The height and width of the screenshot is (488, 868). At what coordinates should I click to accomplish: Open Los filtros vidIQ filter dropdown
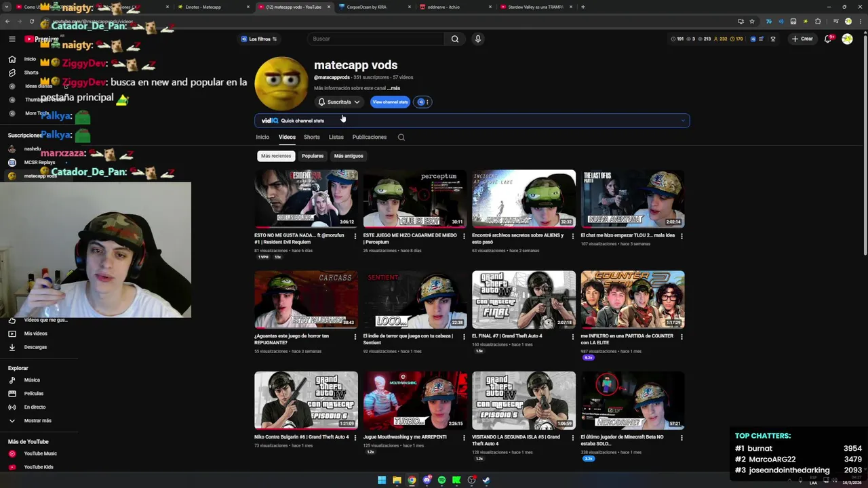(259, 39)
